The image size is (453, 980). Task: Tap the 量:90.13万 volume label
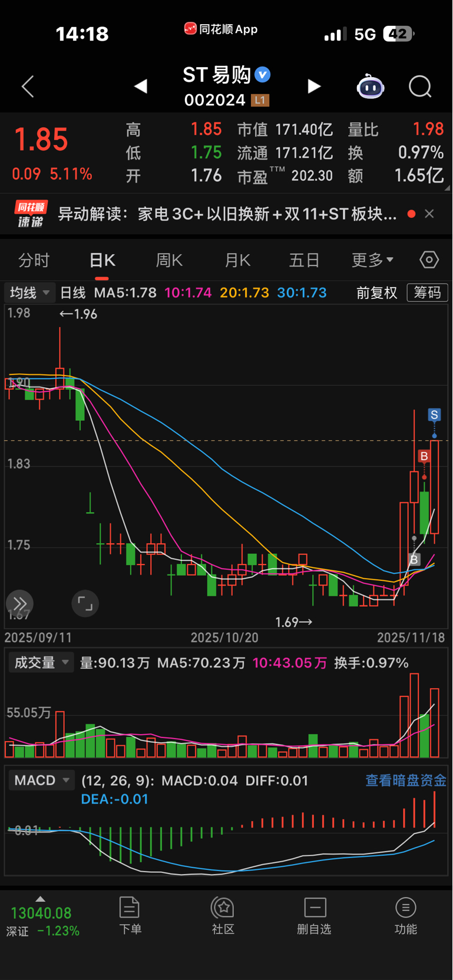pyautogui.click(x=115, y=663)
